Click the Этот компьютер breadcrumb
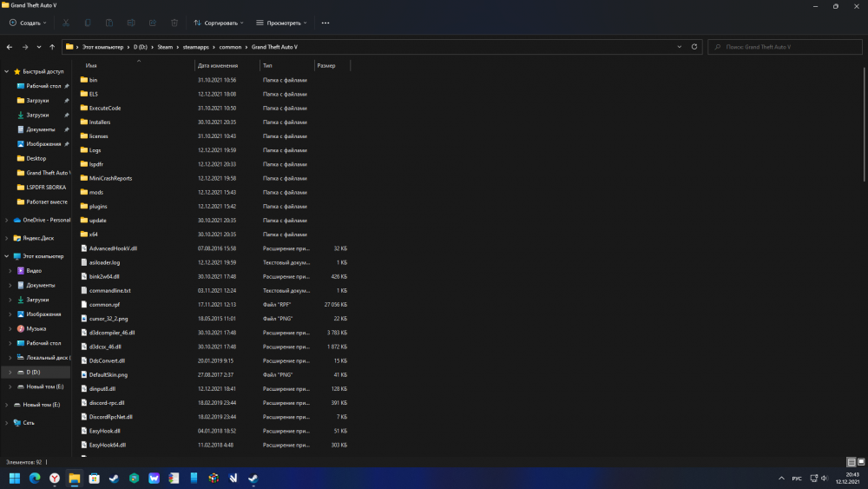This screenshot has width=868, height=489. click(103, 47)
